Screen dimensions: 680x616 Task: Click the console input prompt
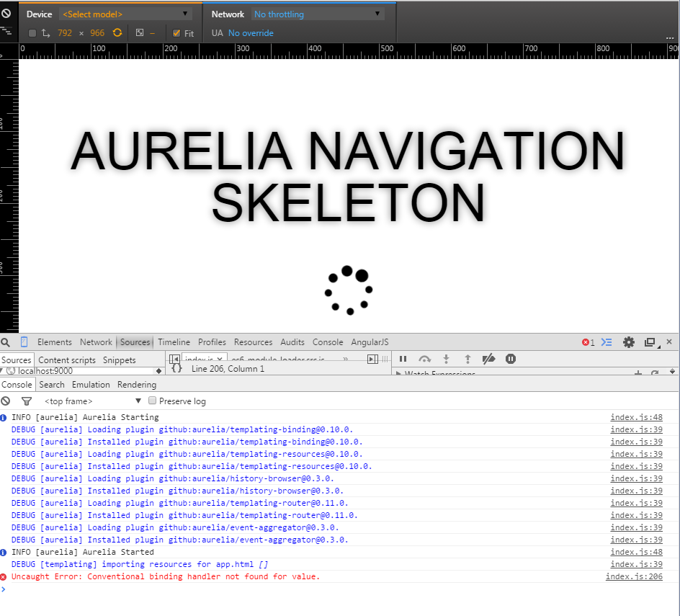coord(340,589)
